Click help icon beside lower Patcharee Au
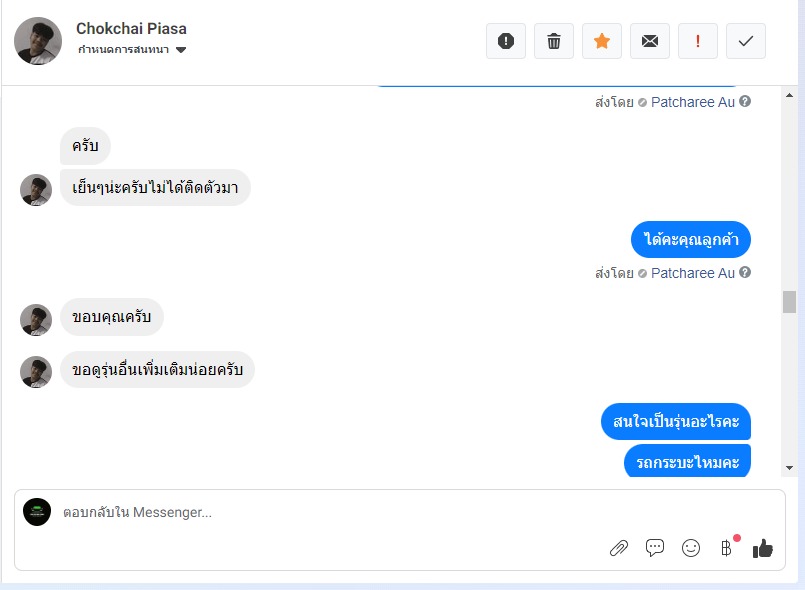 [745, 272]
